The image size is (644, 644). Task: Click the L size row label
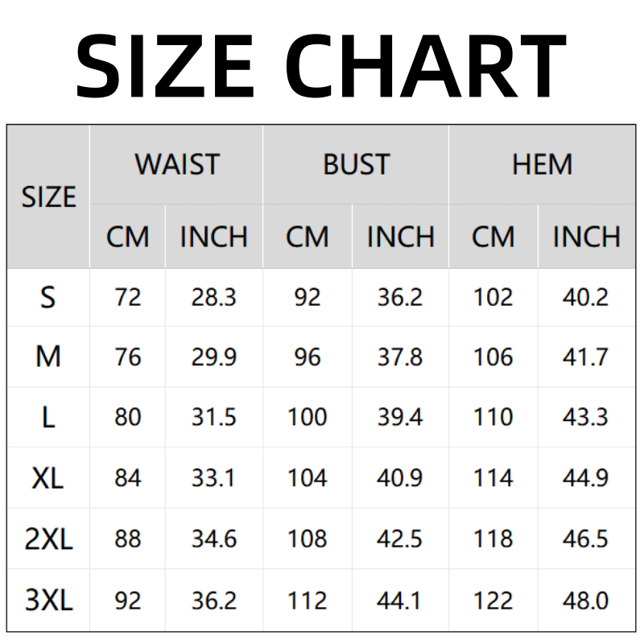(x=48, y=417)
